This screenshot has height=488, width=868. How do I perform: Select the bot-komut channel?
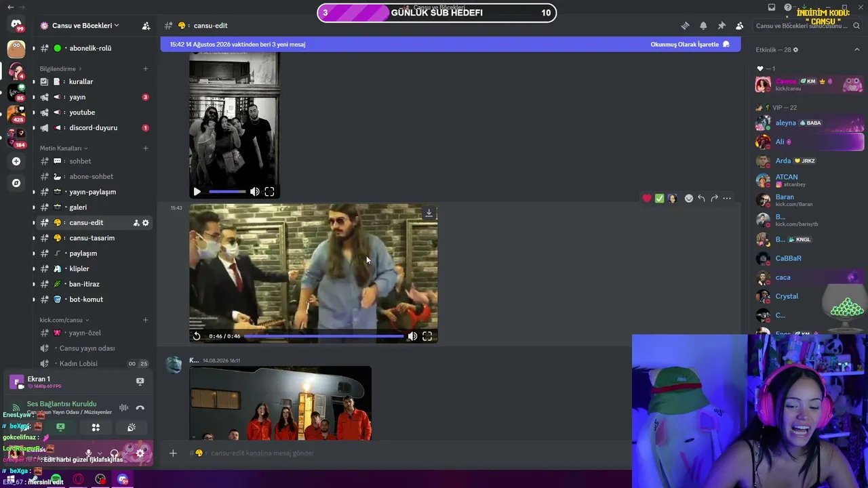pos(94,300)
